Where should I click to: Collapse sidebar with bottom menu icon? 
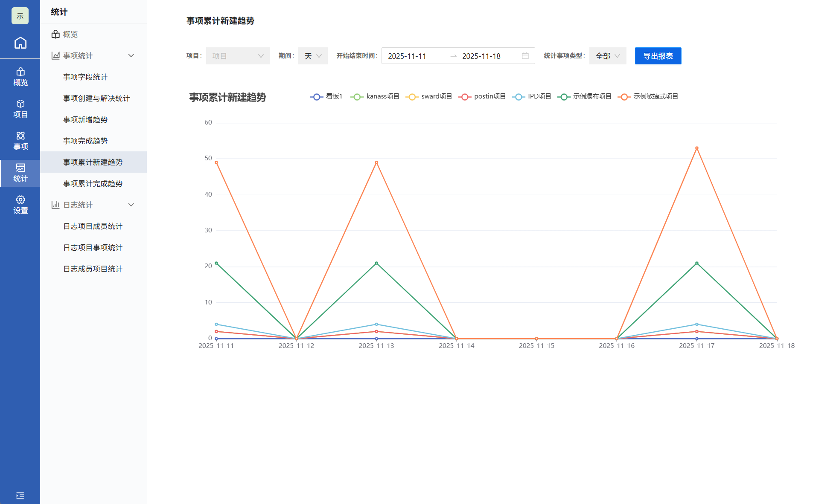(x=20, y=495)
